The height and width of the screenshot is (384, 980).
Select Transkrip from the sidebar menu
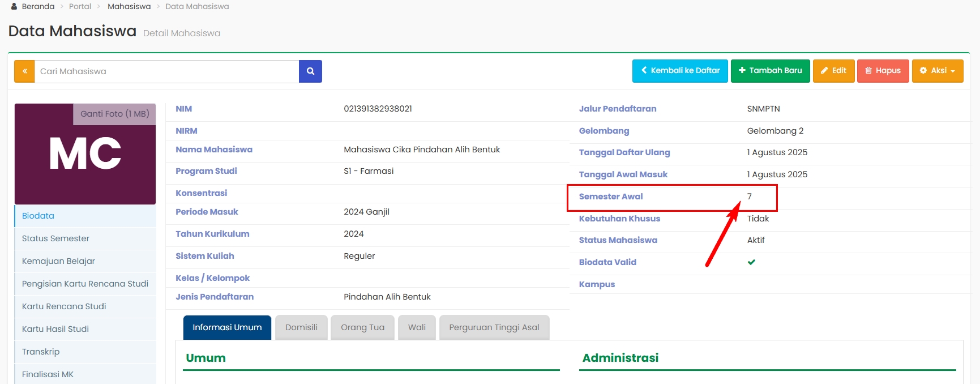[41, 352]
